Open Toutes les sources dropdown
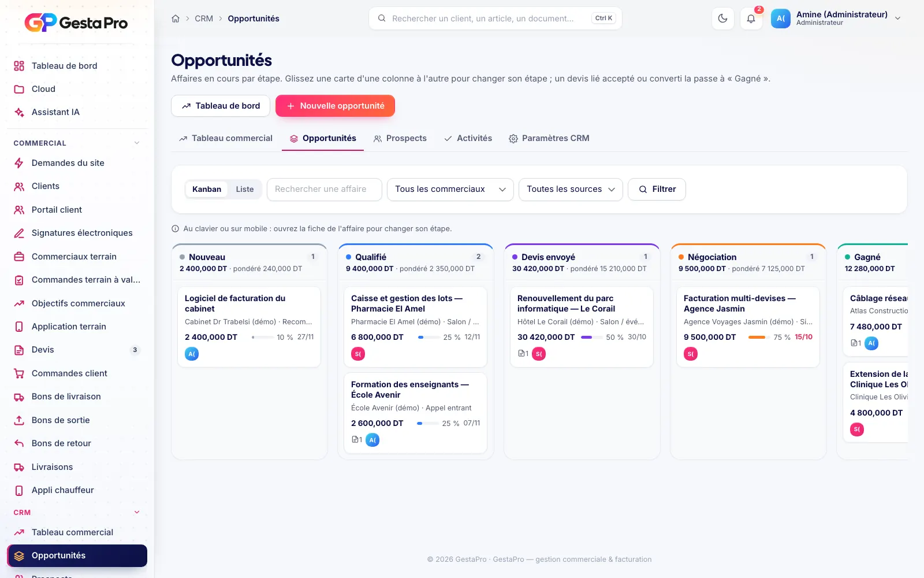924x578 pixels. (x=571, y=190)
